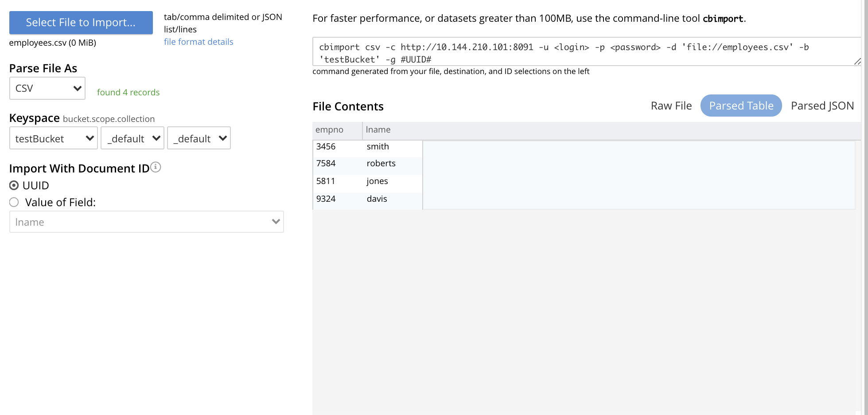Expand the testBucket bucket dropdown

tap(54, 138)
